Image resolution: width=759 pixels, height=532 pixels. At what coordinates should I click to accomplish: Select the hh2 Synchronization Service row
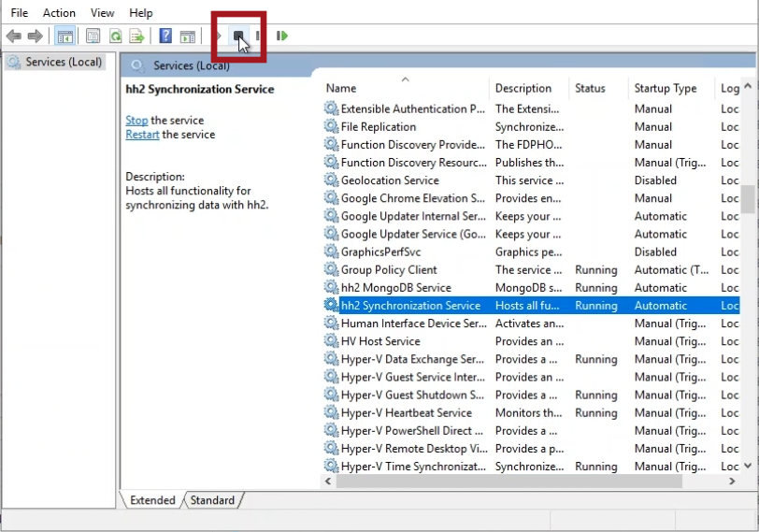[531, 306]
